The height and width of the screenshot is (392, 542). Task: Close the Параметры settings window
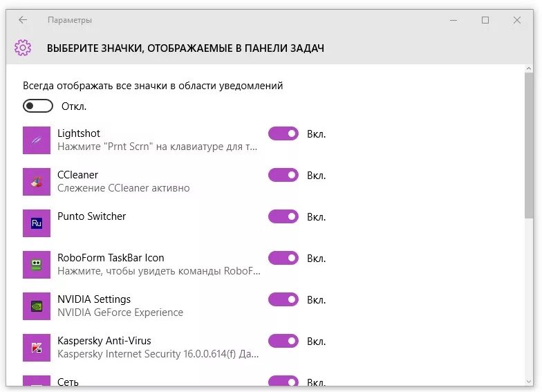pos(517,20)
